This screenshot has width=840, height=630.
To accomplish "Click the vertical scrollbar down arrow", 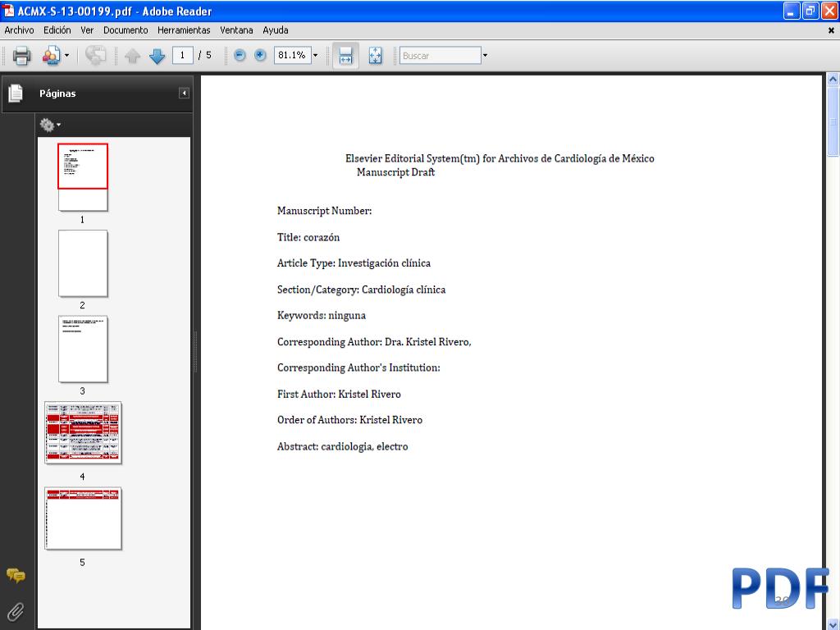I will (833, 624).
